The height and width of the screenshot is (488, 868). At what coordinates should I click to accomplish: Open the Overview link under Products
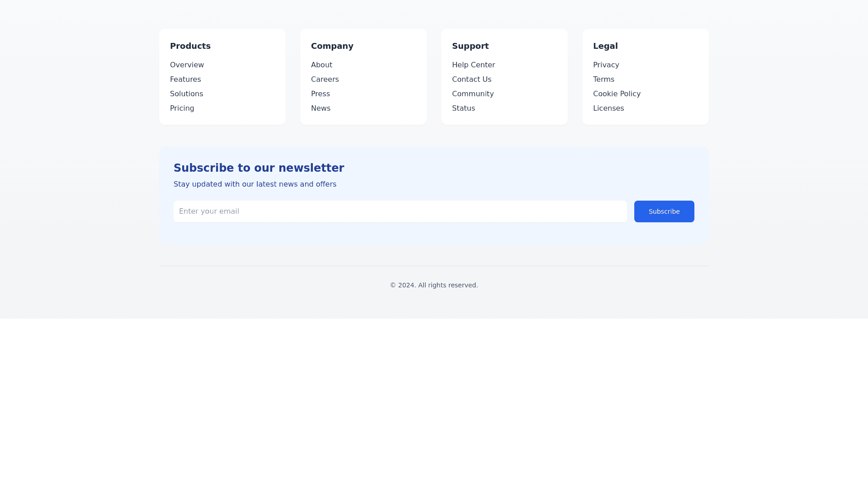[187, 65]
